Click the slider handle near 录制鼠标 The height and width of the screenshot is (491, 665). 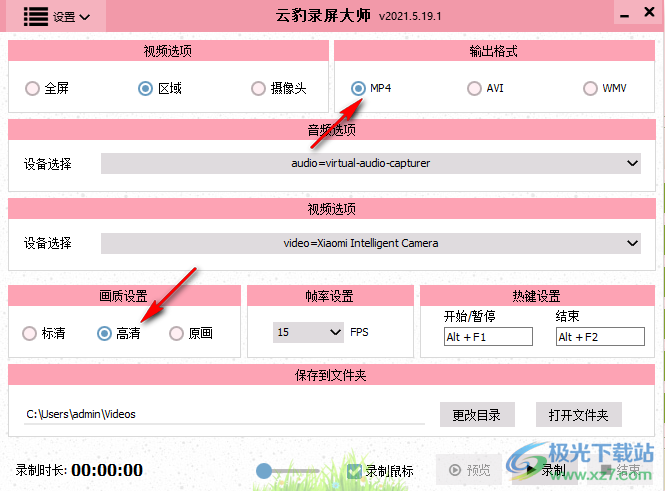click(x=264, y=471)
